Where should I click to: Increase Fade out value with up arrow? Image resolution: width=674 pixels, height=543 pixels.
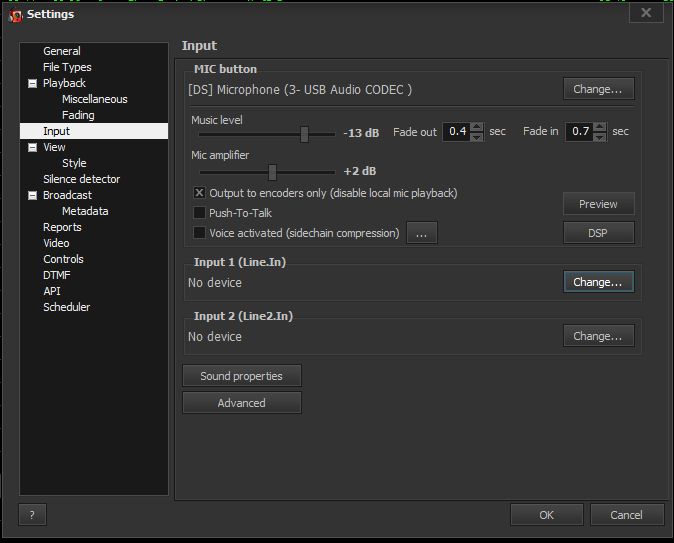(x=477, y=127)
